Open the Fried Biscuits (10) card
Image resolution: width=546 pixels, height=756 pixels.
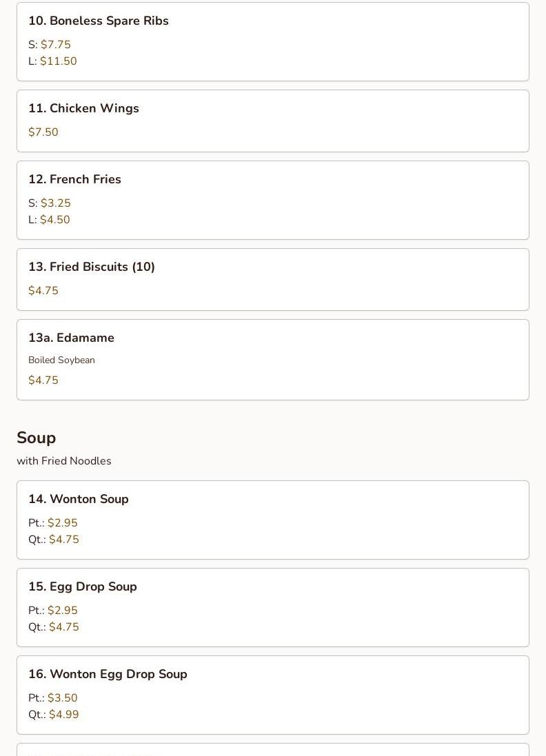click(272, 279)
